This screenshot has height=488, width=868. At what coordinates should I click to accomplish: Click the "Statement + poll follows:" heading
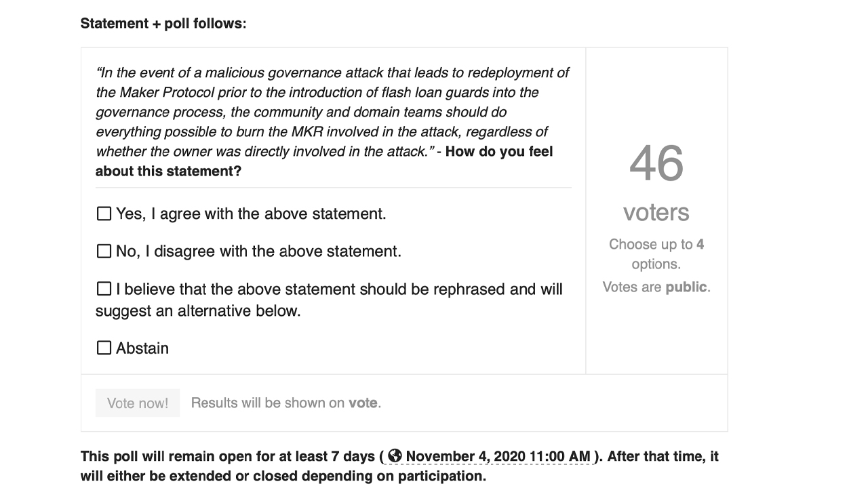163,23
